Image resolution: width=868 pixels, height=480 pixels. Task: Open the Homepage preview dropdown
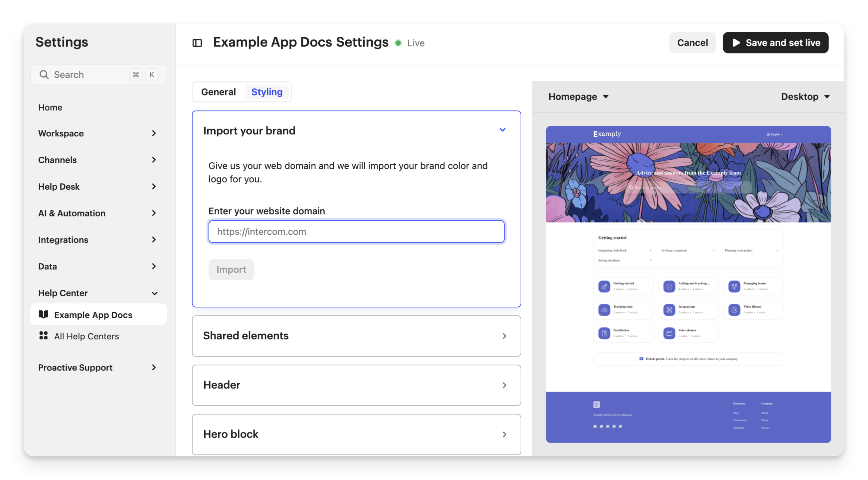coord(578,97)
